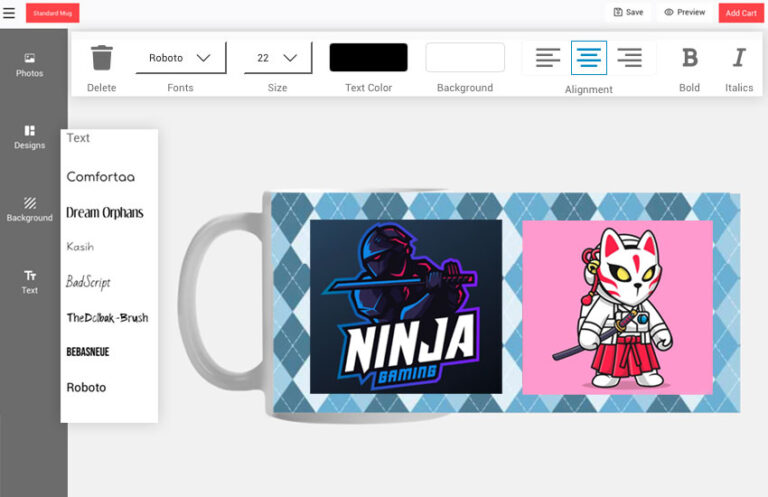Click the Save button

click(x=628, y=12)
